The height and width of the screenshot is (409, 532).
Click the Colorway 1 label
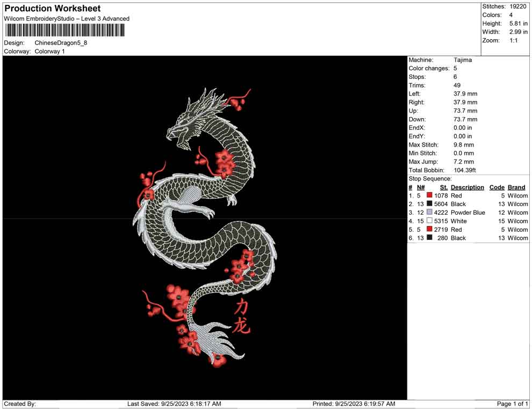coord(48,52)
